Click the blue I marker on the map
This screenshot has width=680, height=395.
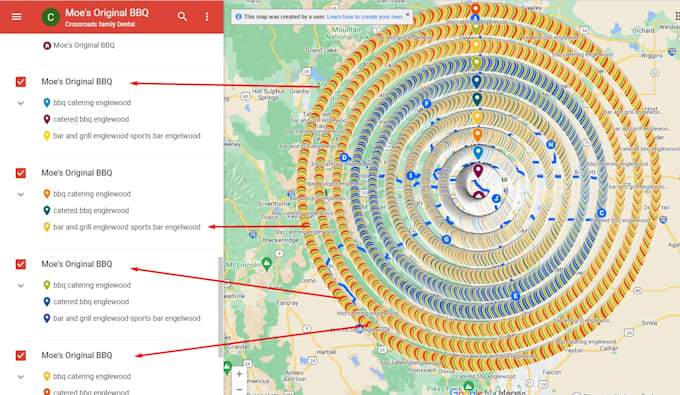click(x=411, y=176)
